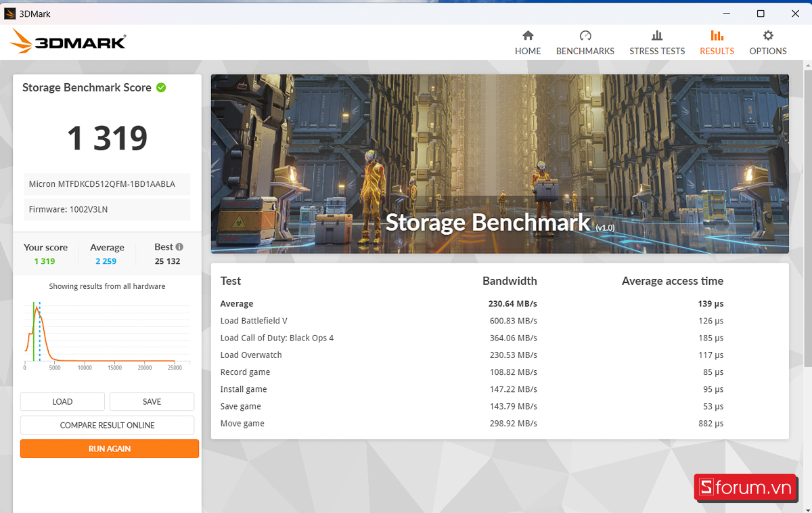Click Install game row label

244,389
